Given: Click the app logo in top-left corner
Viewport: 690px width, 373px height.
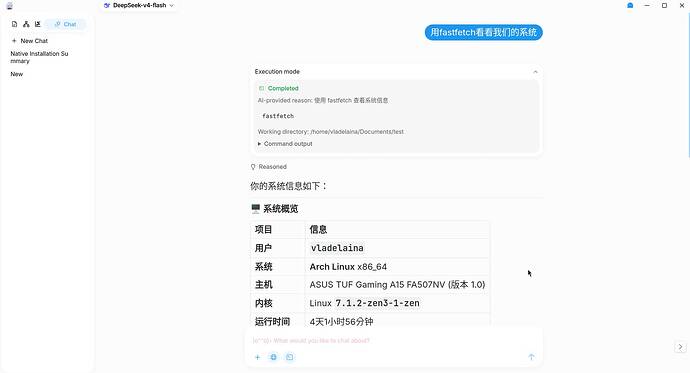Looking at the screenshot, I should pyautogui.click(x=9, y=6).
